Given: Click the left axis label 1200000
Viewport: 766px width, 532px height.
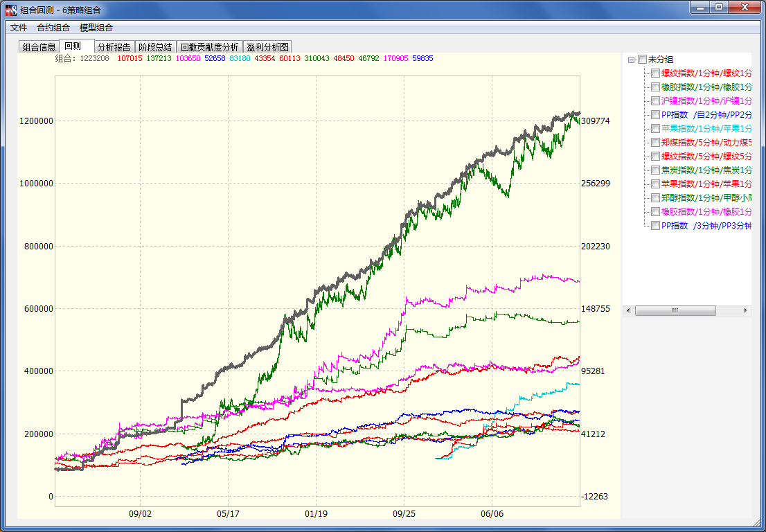Looking at the screenshot, I should point(36,121).
